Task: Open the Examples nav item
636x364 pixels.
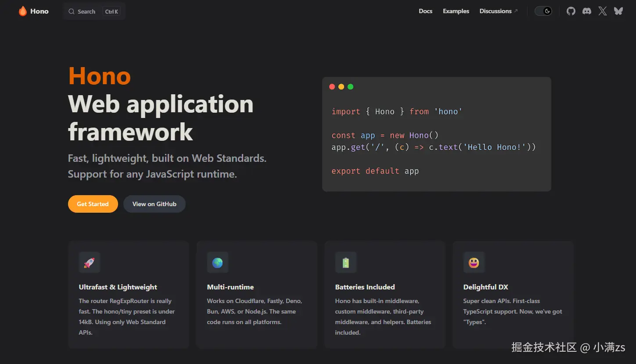Action: point(456,11)
